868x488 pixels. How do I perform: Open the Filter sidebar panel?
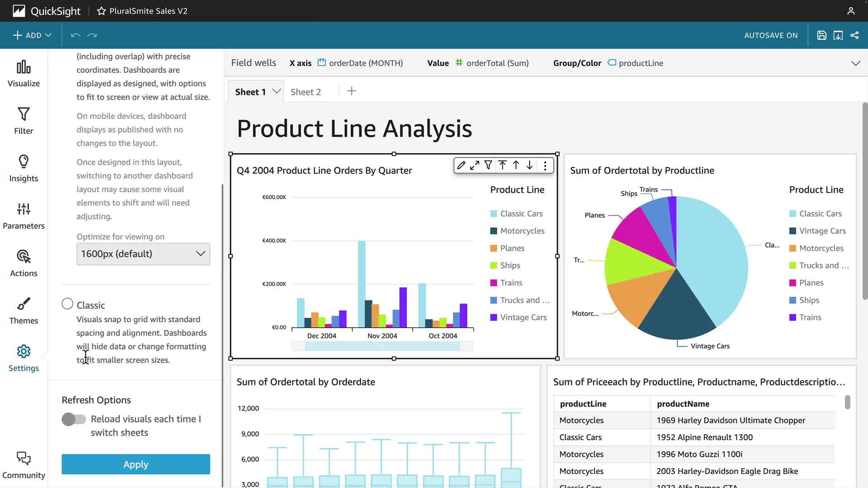coord(24,121)
